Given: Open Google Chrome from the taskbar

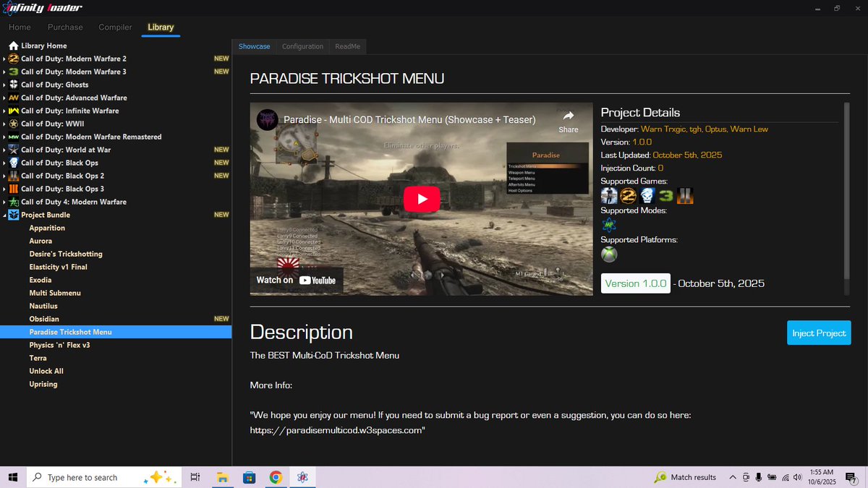Looking at the screenshot, I should tap(276, 477).
